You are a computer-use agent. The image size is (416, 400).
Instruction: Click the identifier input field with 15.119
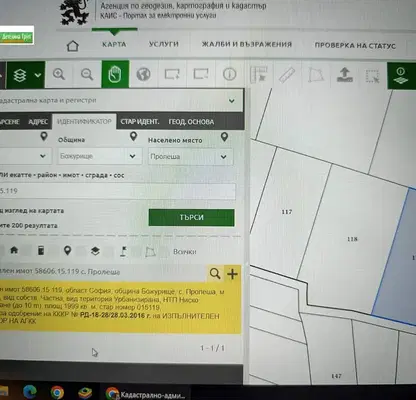[x=118, y=191]
